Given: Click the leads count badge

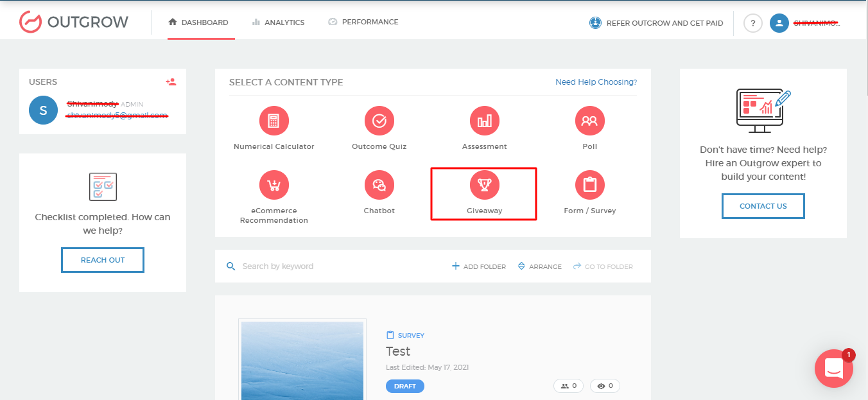Looking at the screenshot, I should point(569,386).
